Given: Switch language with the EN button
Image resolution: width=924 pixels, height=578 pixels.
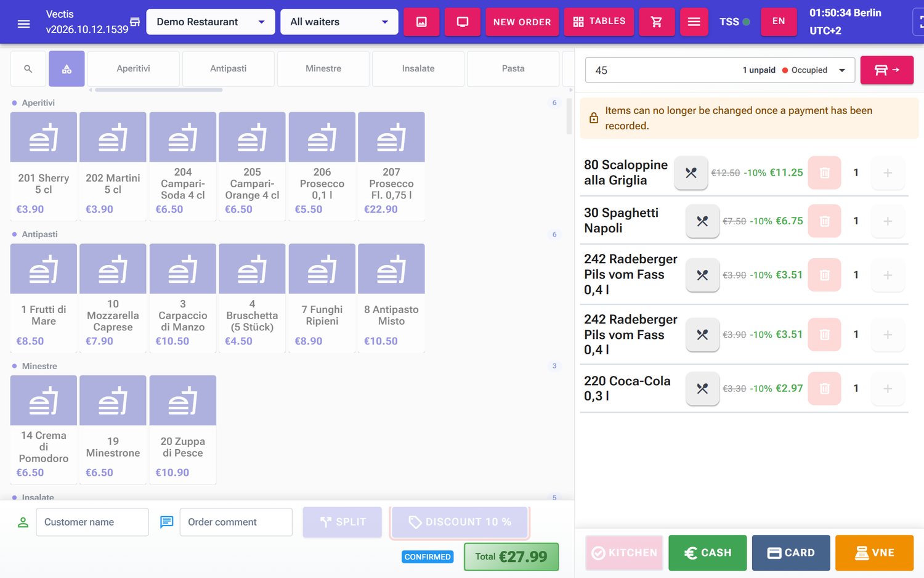Looking at the screenshot, I should point(779,22).
